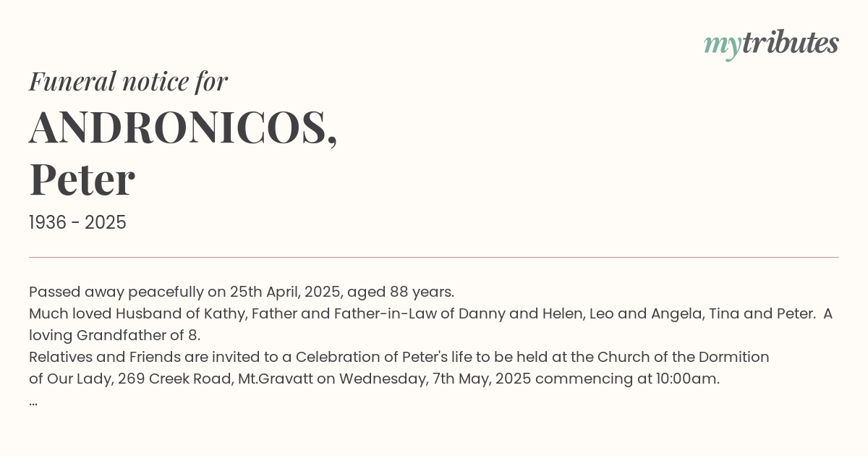Click the first name Peter

pos(82,179)
